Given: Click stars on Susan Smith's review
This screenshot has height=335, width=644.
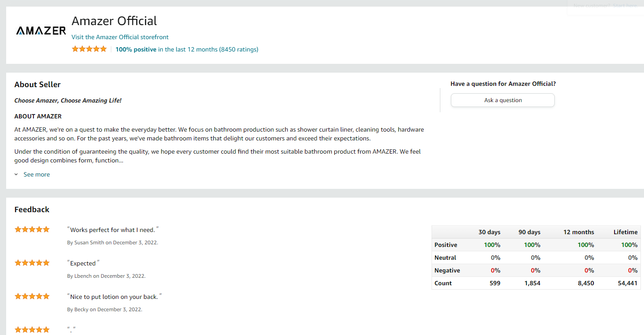Looking at the screenshot, I should 32,229.
